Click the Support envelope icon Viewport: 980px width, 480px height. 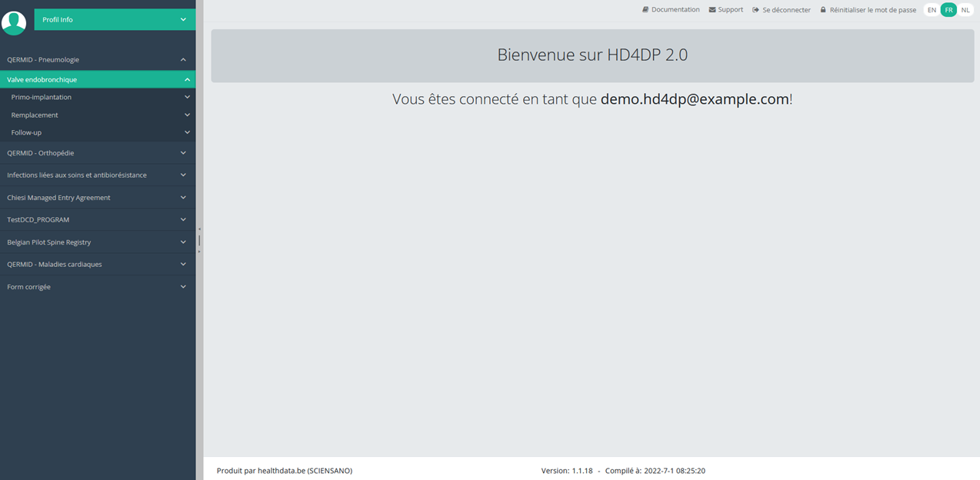[x=712, y=10]
